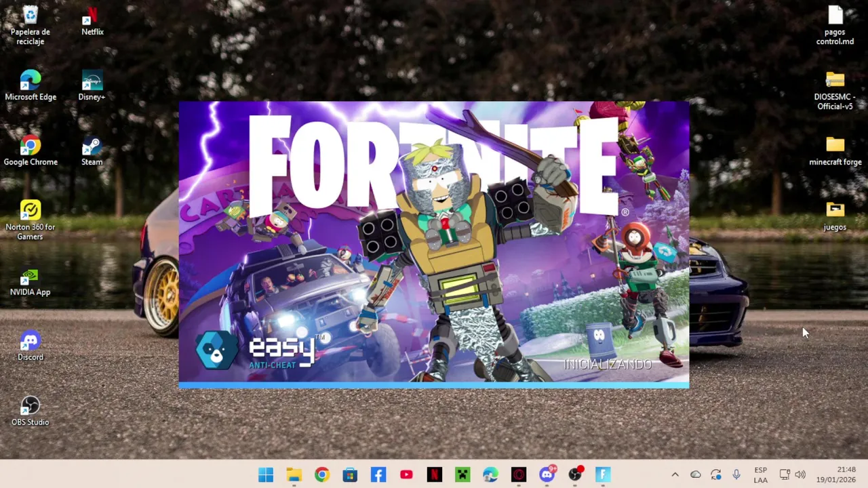Open the OneDrive cloud tray icon
The width and height of the screenshot is (868, 488).
695,474
